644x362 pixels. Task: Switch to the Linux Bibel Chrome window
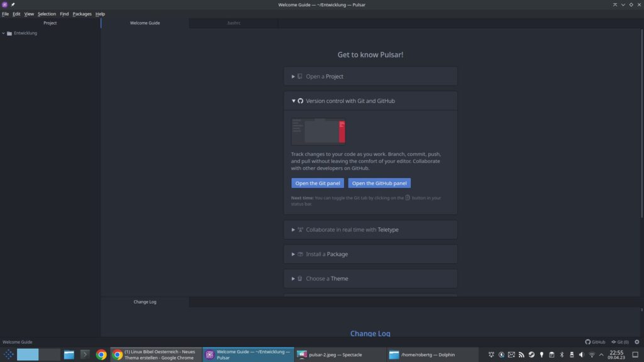pyautogui.click(x=156, y=354)
